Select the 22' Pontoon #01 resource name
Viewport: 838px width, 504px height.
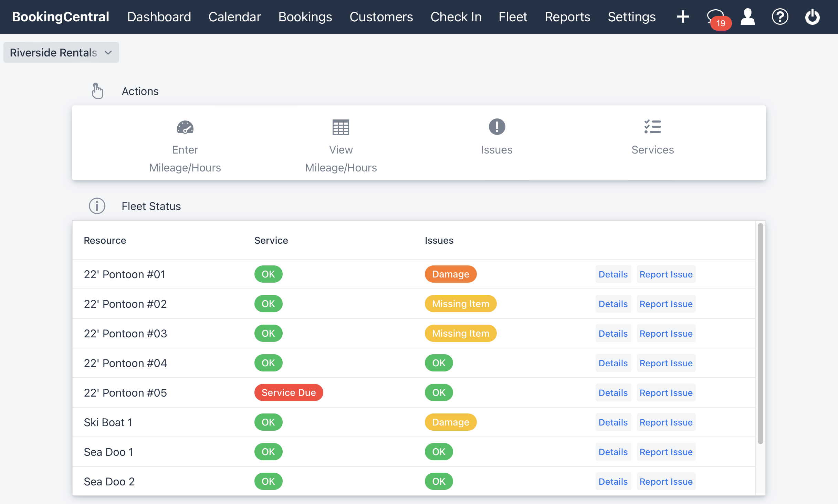tap(125, 274)
